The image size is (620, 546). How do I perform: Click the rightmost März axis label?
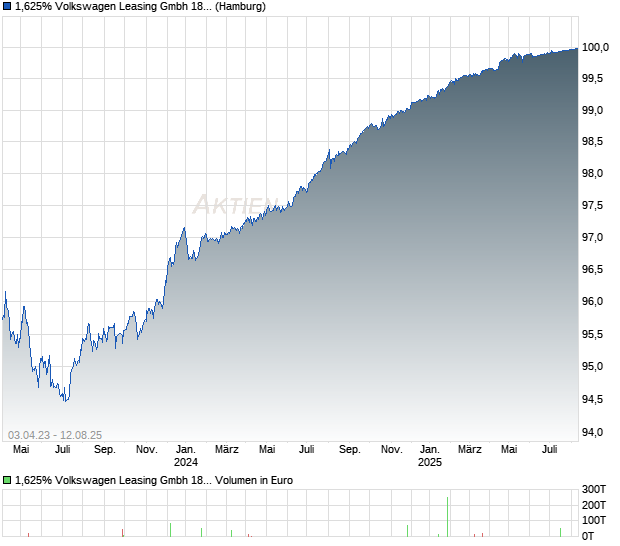click(x=470, y=450)
